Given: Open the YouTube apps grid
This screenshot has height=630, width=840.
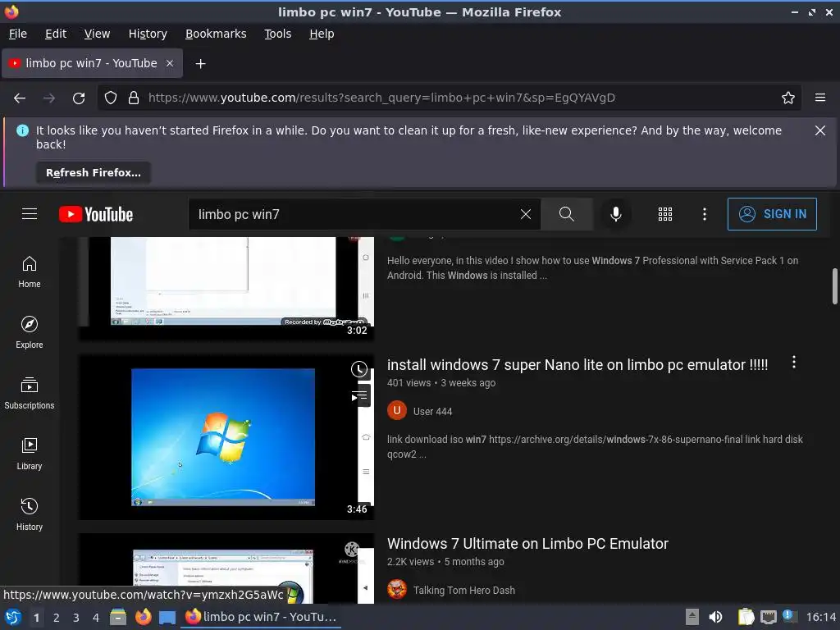Looking at the screenshot, I should click(664, 214).
